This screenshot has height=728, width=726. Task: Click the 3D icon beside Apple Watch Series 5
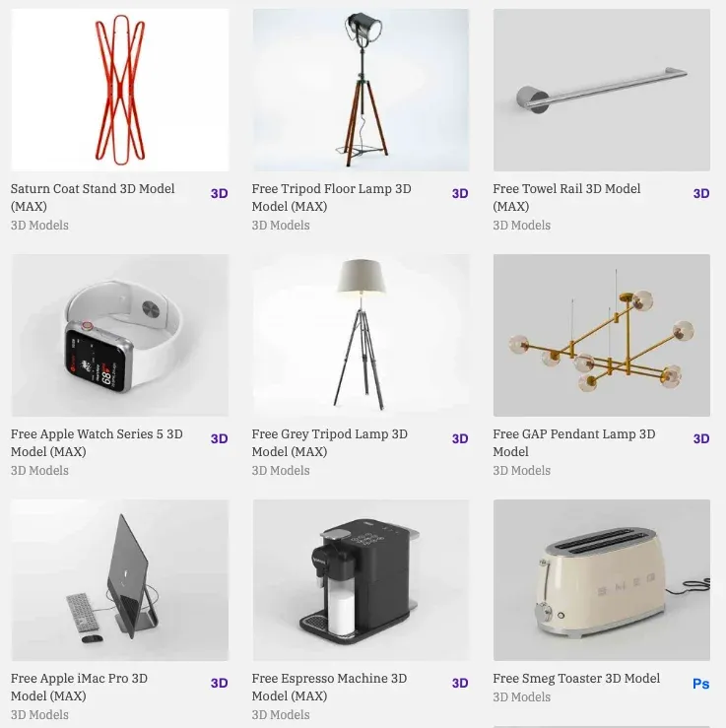pos(219,438)
